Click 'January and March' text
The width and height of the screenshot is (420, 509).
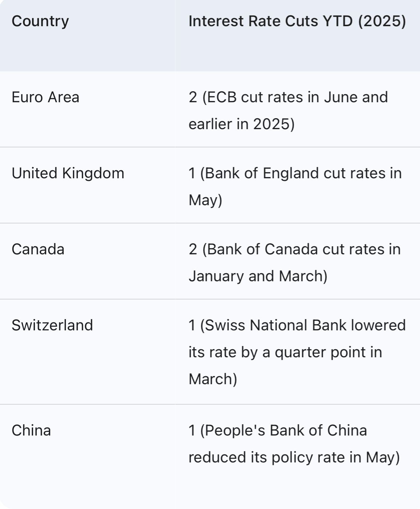[258, 276]
